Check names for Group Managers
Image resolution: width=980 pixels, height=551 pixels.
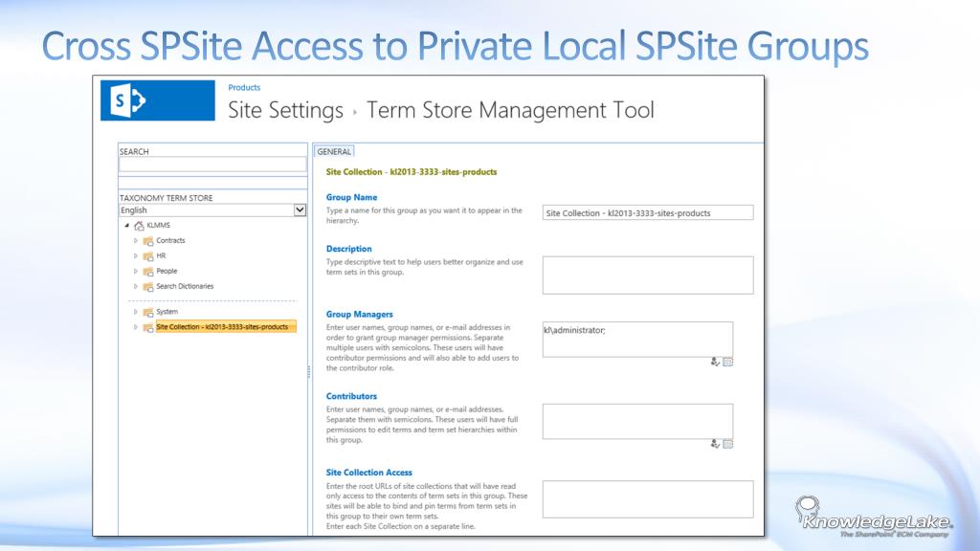(715, 362)
